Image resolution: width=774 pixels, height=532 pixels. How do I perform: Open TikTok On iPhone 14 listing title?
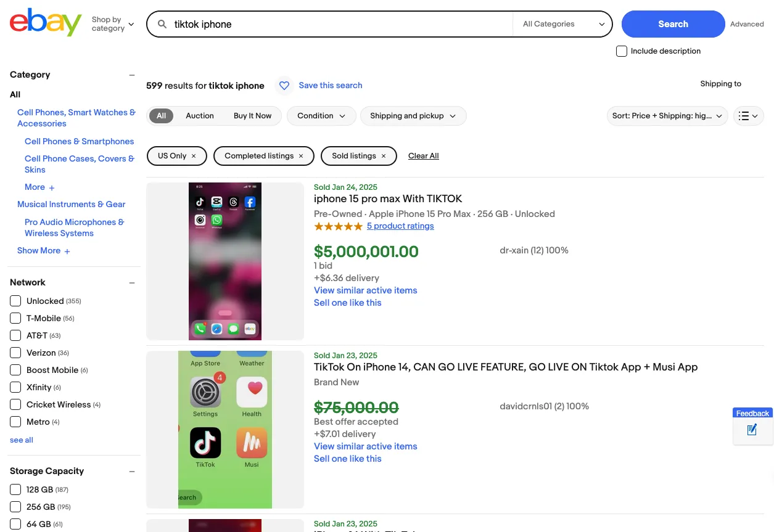pyautogui.click(x=506, y=367)
